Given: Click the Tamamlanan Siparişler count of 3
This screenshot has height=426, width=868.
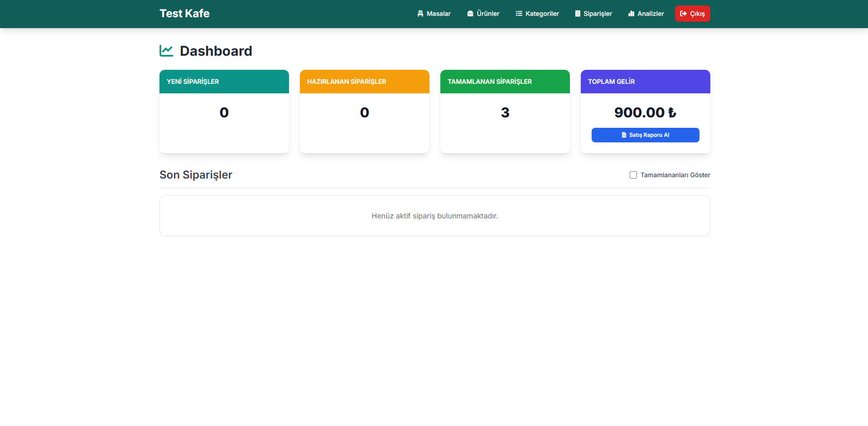Looking at the screenshot, I should point(505,112).
